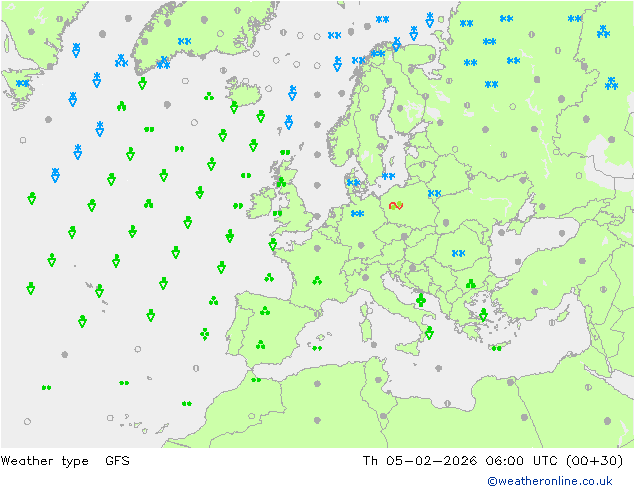The image size is (634, 490).
Task: Select the gray cloud dot over central Germany
Action: [x=361, y=245]
